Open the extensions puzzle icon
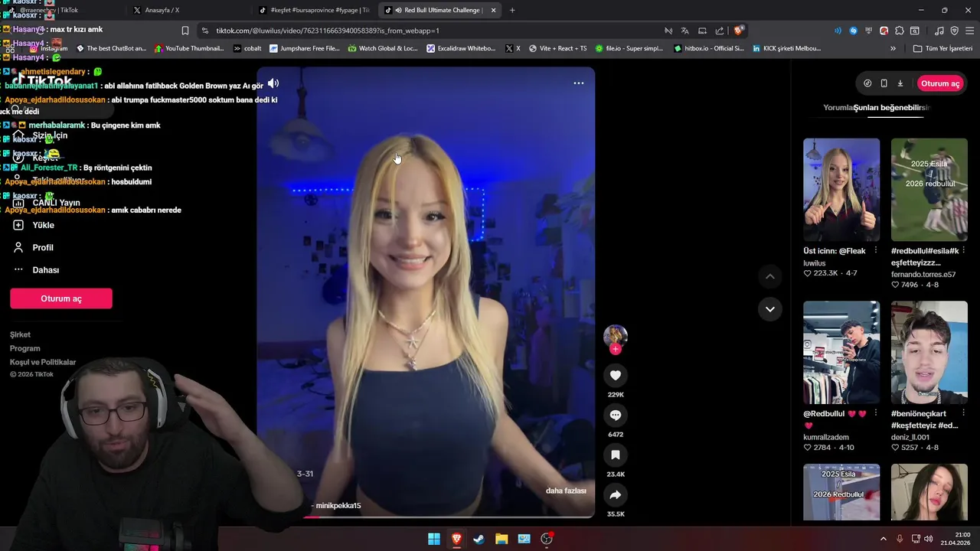The width and height of the screenshot is (980, 551). 900,31
